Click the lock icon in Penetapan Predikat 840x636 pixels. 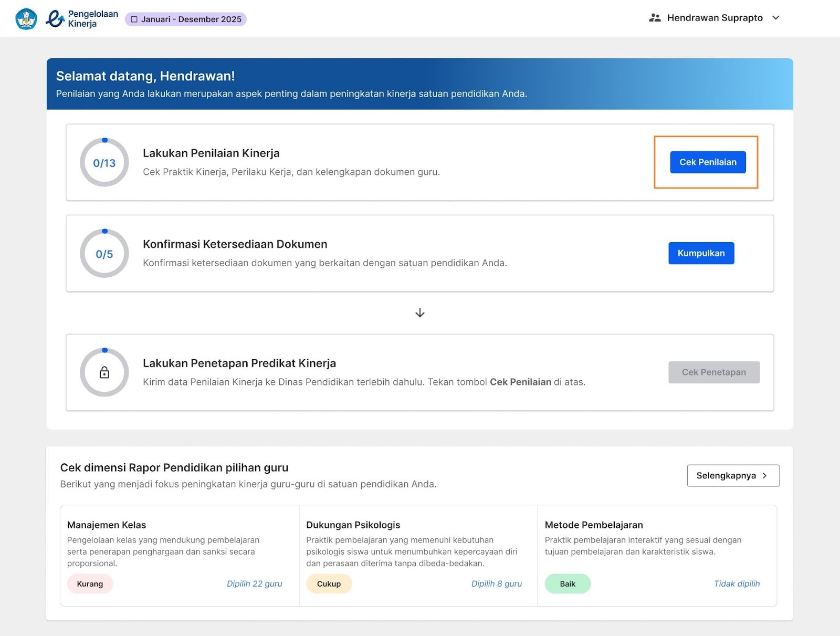[x=104, y=372]
